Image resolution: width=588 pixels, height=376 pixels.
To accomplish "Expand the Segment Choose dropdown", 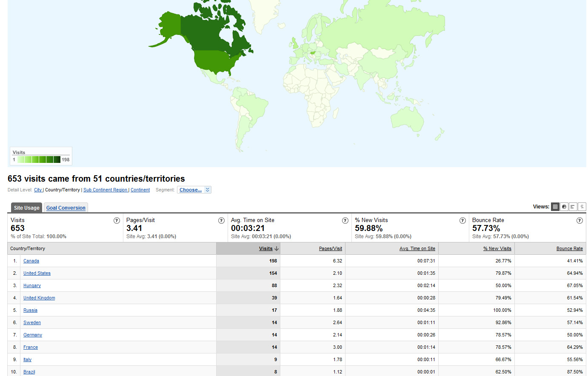I will [194, 190].
